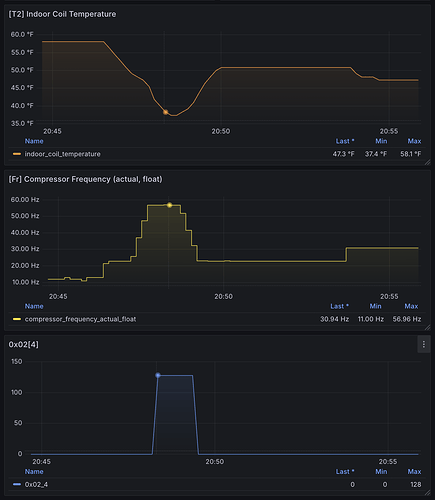Click the 47.3 °F last value
Image resolution: width=435 pixels, height=500 pixels.
(343, 154)
